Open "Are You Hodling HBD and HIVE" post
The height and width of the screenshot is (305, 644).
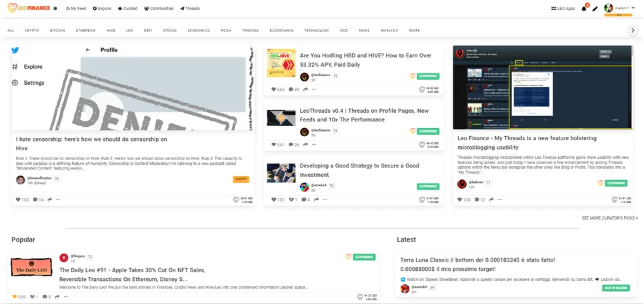pos(365,60)
